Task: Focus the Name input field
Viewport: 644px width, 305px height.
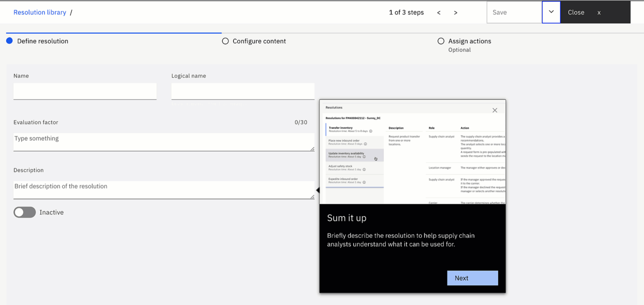Action: coord(85,91)
